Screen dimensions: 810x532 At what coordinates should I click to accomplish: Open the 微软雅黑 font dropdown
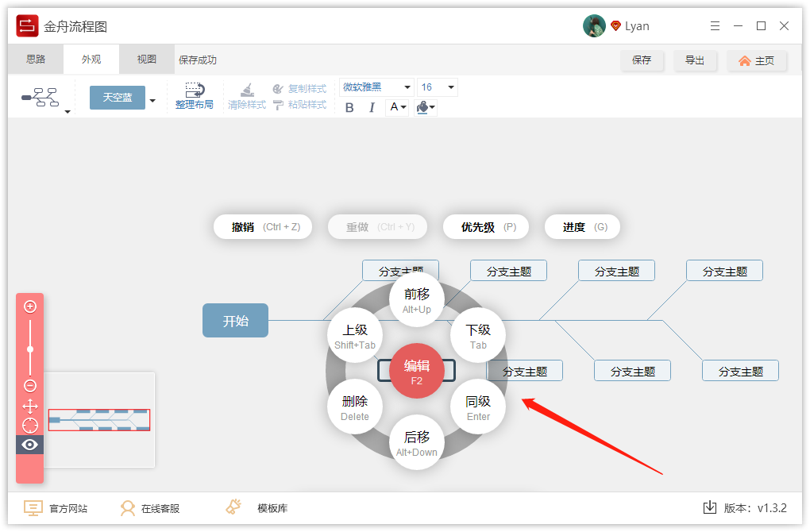click(376, 87)
